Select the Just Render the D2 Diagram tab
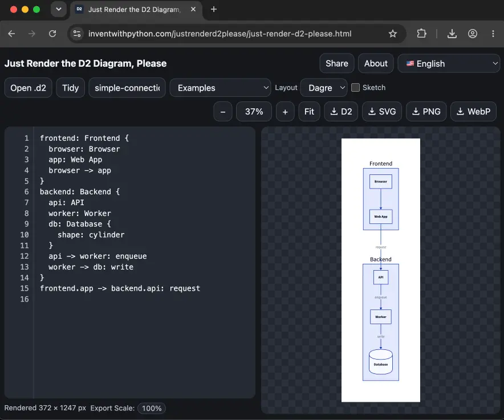This screenshot has height=420, width=504. [135, 10]
